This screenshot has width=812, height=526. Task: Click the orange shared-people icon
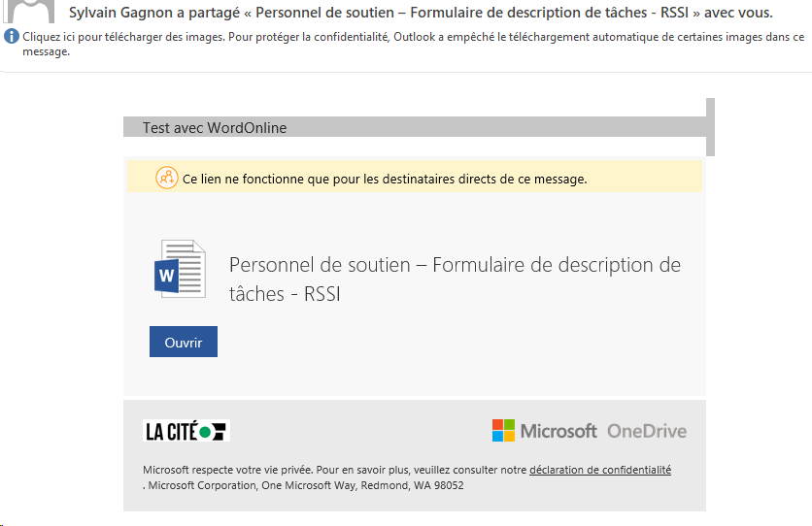click(166, 178)
